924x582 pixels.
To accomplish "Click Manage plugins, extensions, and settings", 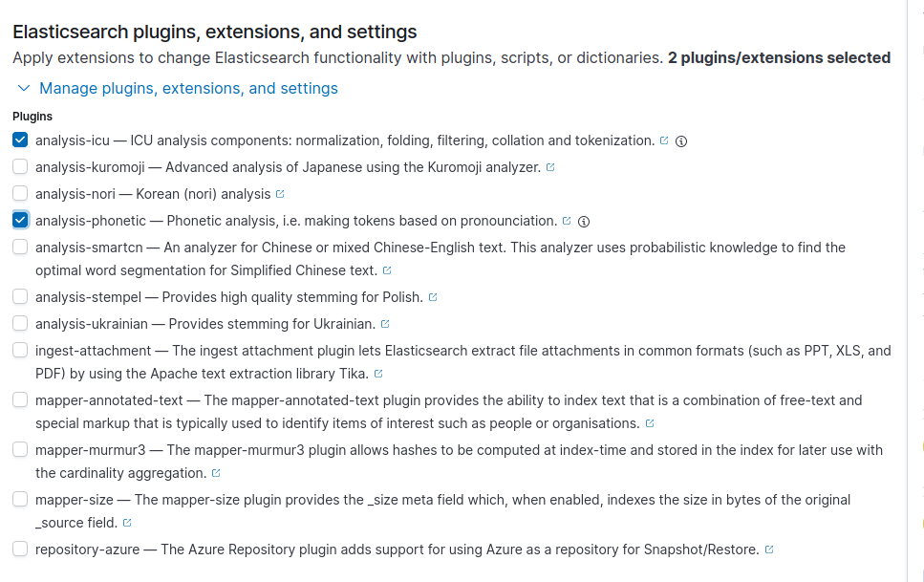I will (188, 88).
